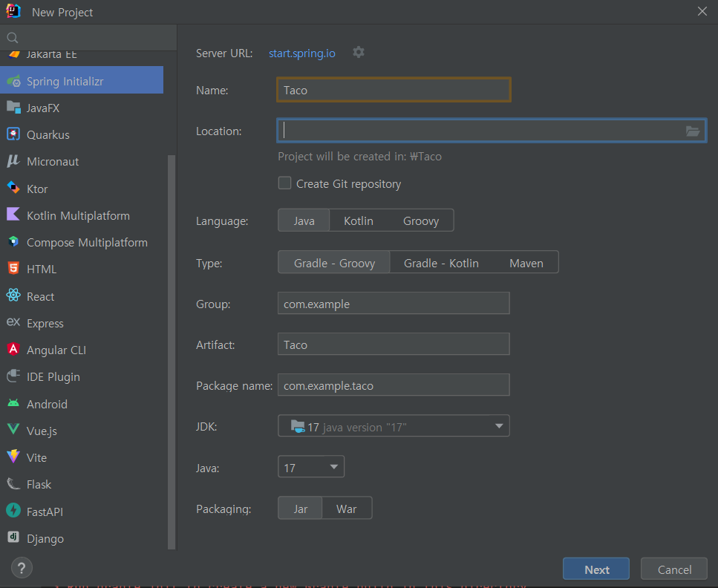Select the Vue.js icon
The height and width of the screenshot is (588, 718).
point(14,430)
